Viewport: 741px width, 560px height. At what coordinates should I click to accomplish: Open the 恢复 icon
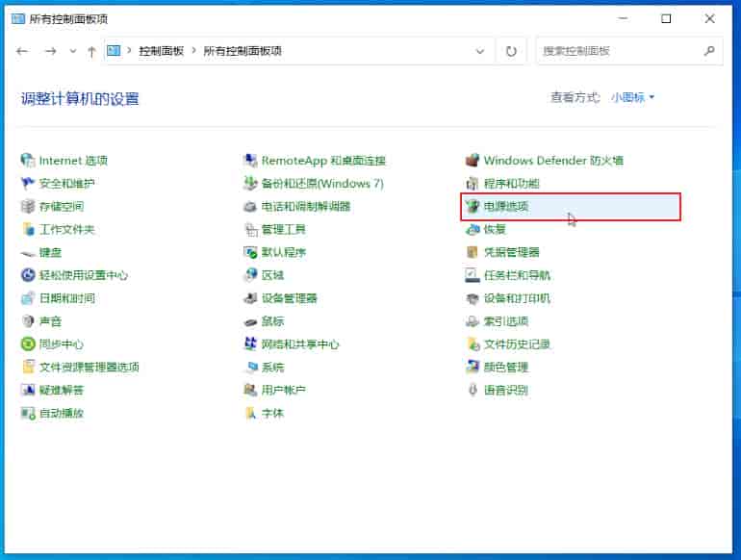(x=473, y=230)
